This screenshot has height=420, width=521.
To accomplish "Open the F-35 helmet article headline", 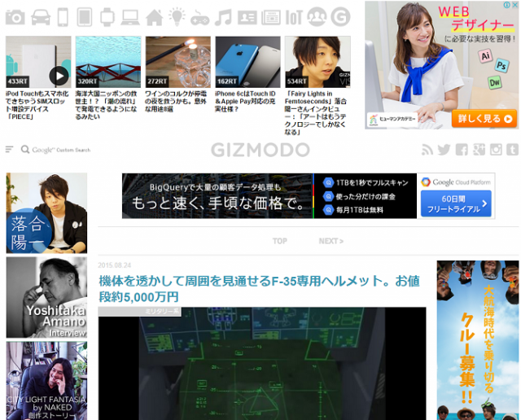I will [259, 289].
